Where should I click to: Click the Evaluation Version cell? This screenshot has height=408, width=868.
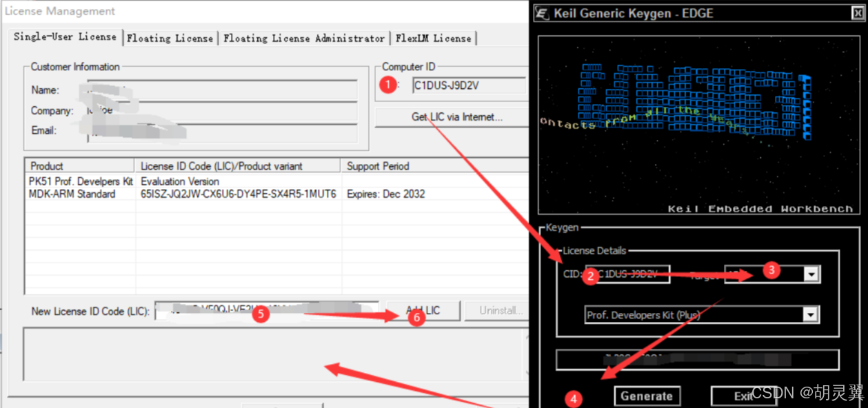click(x=180, y=181)
